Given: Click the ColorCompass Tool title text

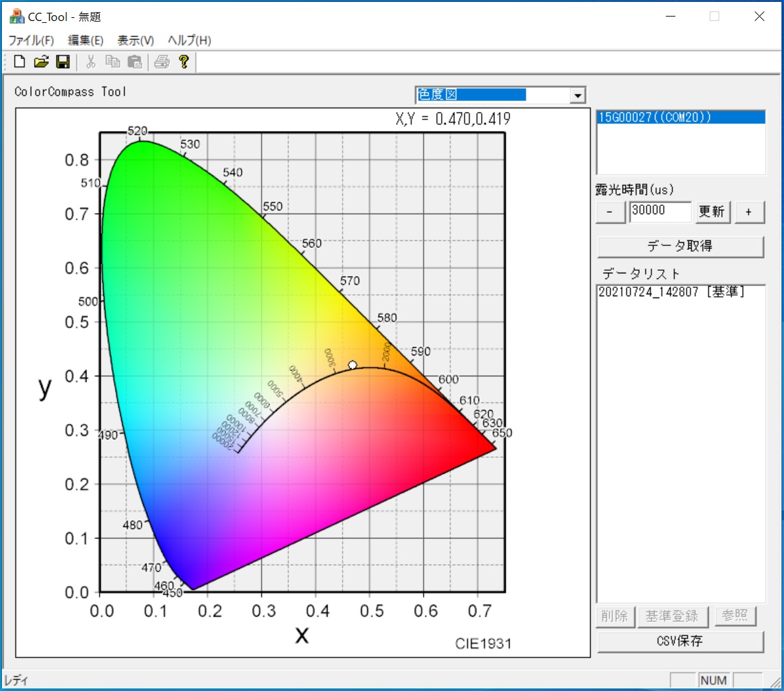Looking at the screenshot, I should [71, 92].
